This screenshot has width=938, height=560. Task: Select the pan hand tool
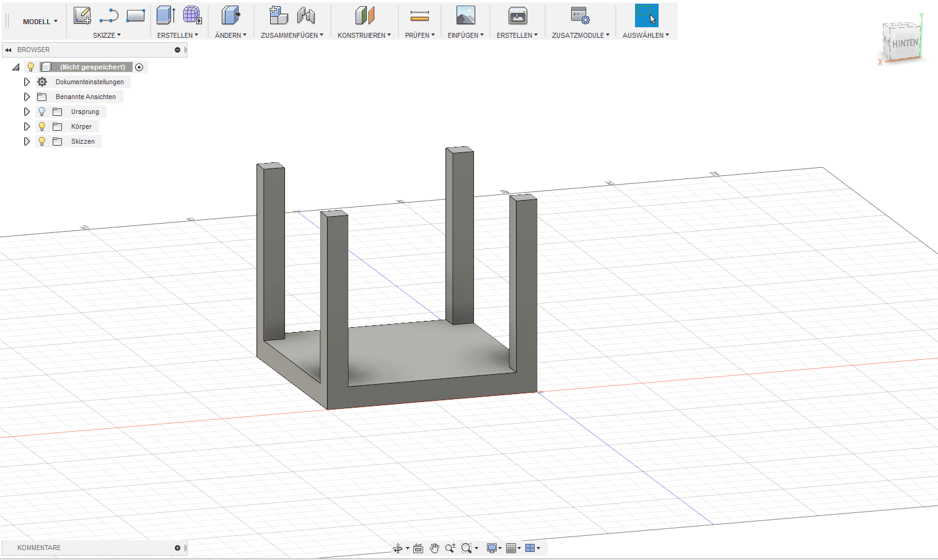pos(434,548)
